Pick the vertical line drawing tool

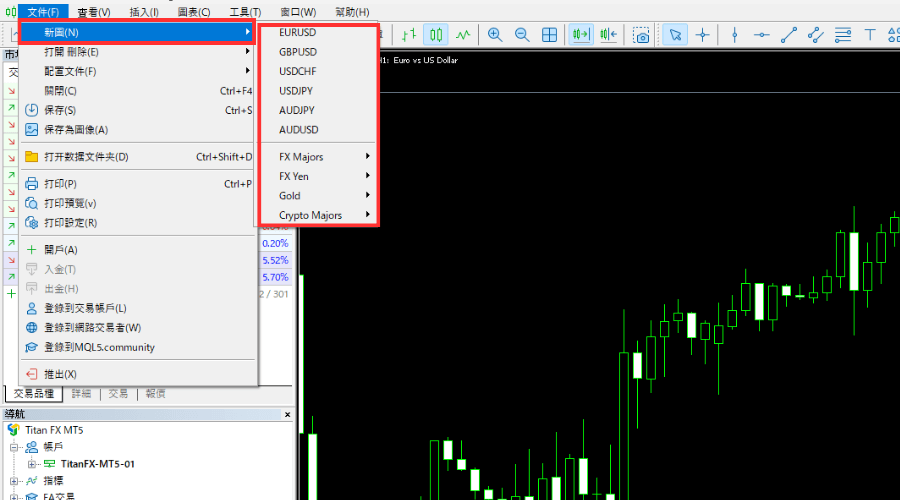[x=735, y=35]
